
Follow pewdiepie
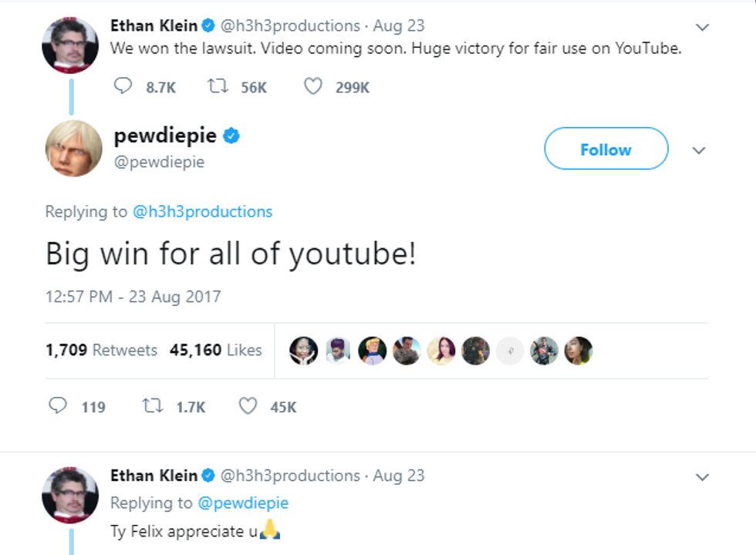pos(606,149)
